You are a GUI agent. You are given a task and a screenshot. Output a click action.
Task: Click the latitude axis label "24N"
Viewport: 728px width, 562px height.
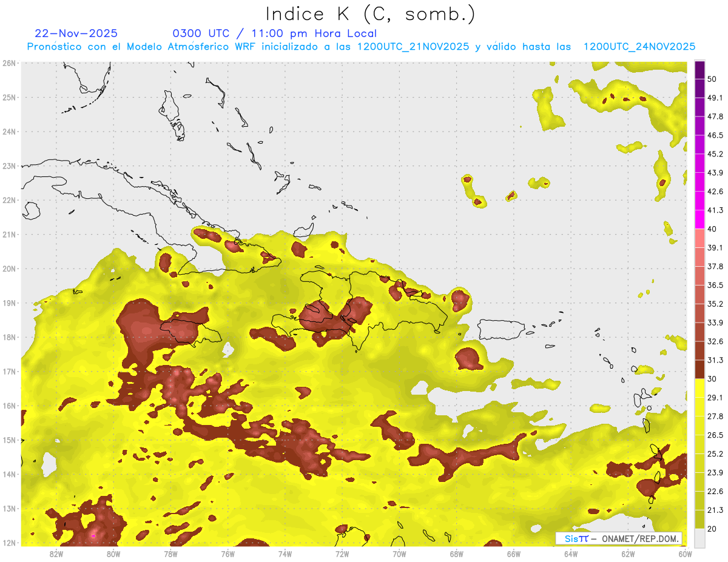pyautogui.click(x=9, y=132)
